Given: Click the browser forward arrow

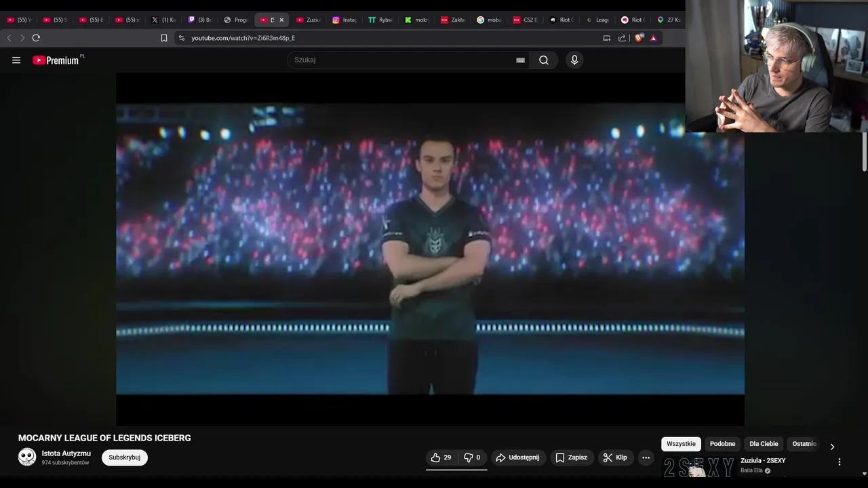Looking at the screenshot, I should point(22,38).
